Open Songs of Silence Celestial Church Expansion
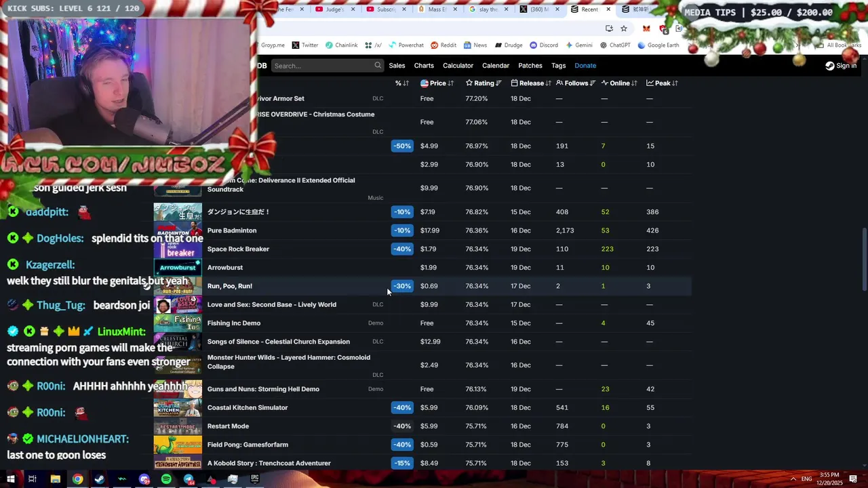This screenshot has width=868, height=488. (278, 342)
